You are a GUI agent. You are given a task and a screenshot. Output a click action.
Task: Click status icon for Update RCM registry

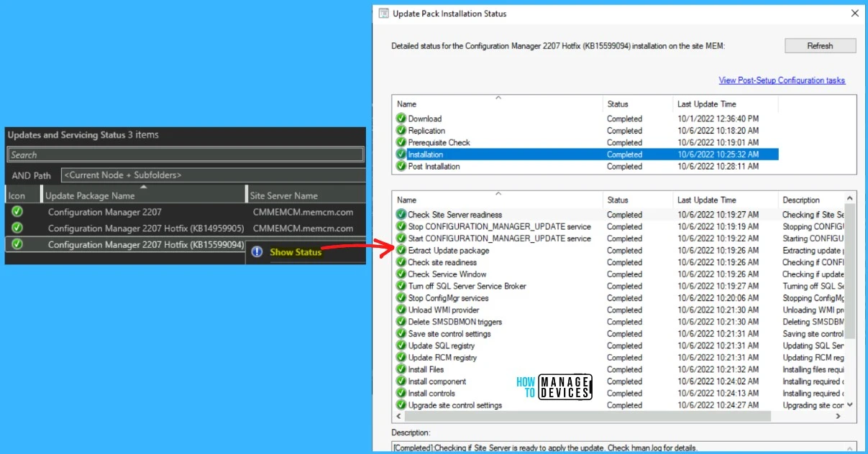(401, 357)
